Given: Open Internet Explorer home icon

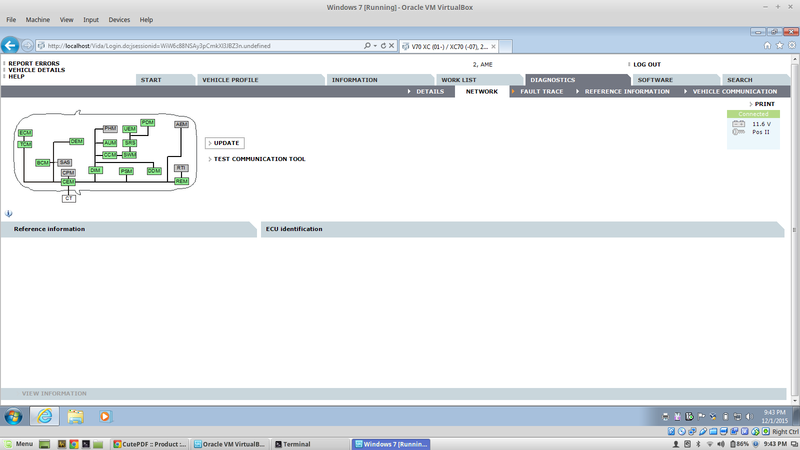Looking at the screenshot, I should (767, 45).
